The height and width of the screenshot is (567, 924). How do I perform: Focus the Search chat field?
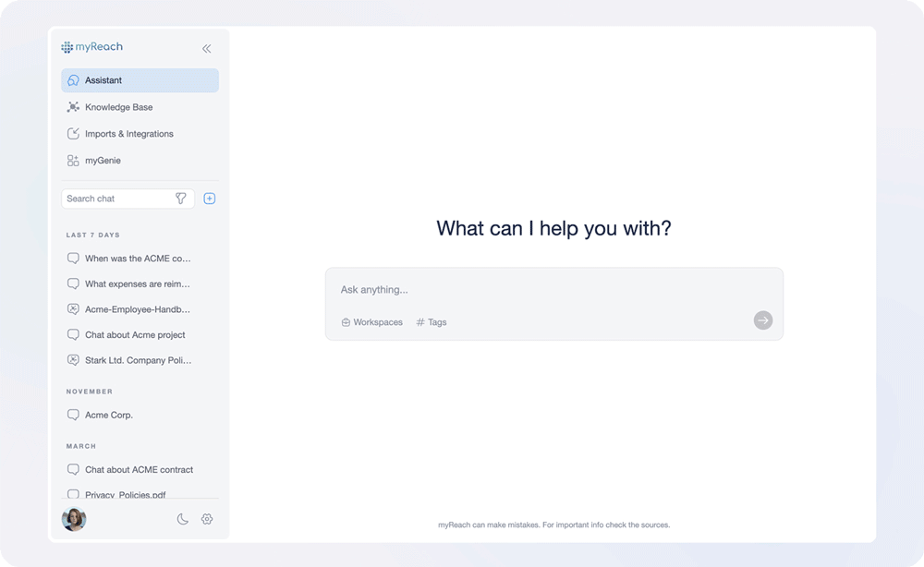pos(115,199)
